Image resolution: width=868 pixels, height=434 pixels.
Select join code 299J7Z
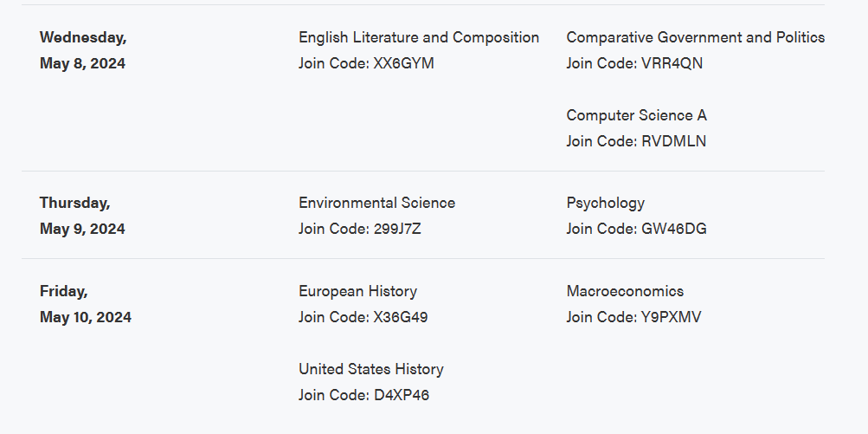(397, 229)
